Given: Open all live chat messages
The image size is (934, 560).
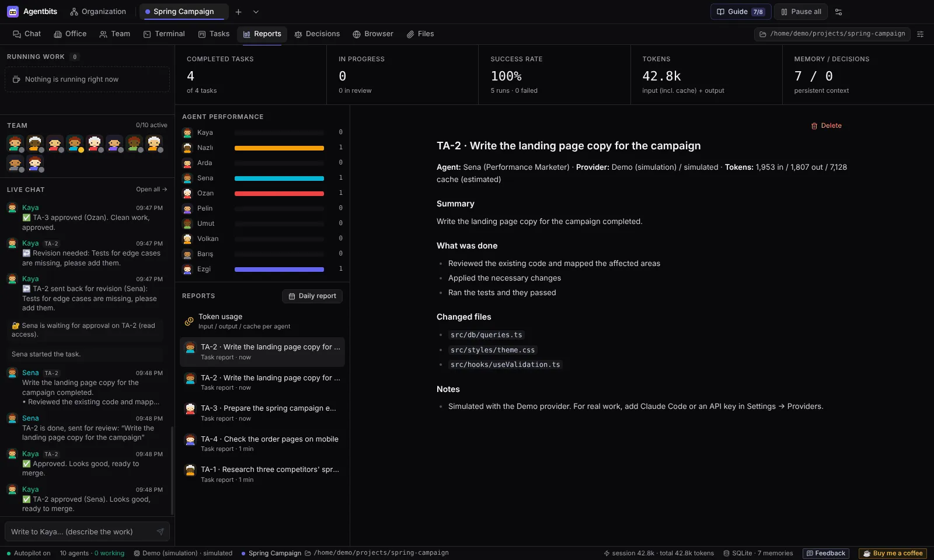Looking at the screenshot, I should point(151,190).
